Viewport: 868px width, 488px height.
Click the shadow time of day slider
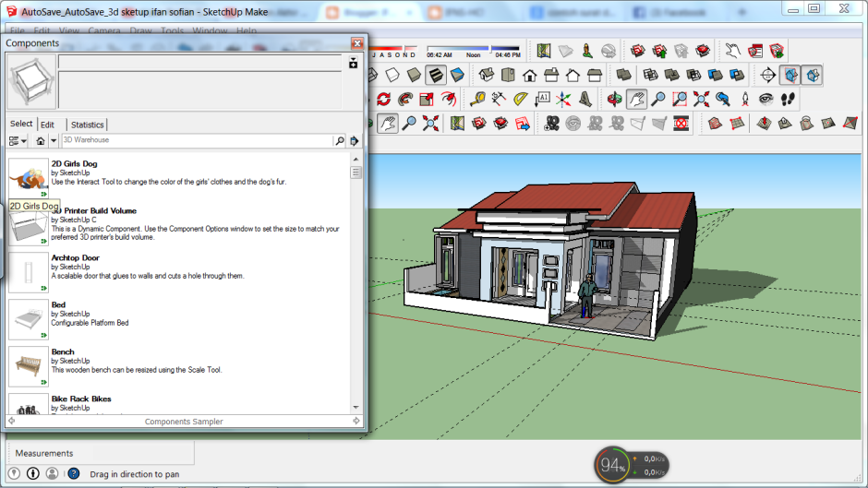click(x=474, y=49)
